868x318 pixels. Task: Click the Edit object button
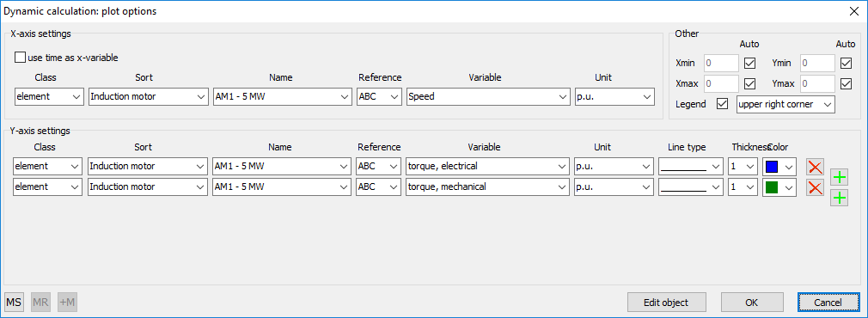(x=667, y=303)
